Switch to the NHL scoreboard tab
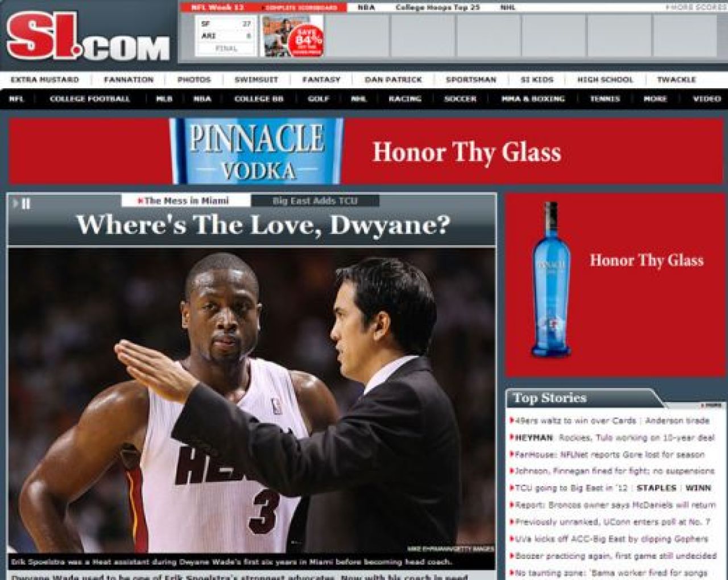 (x=507, y=7)
